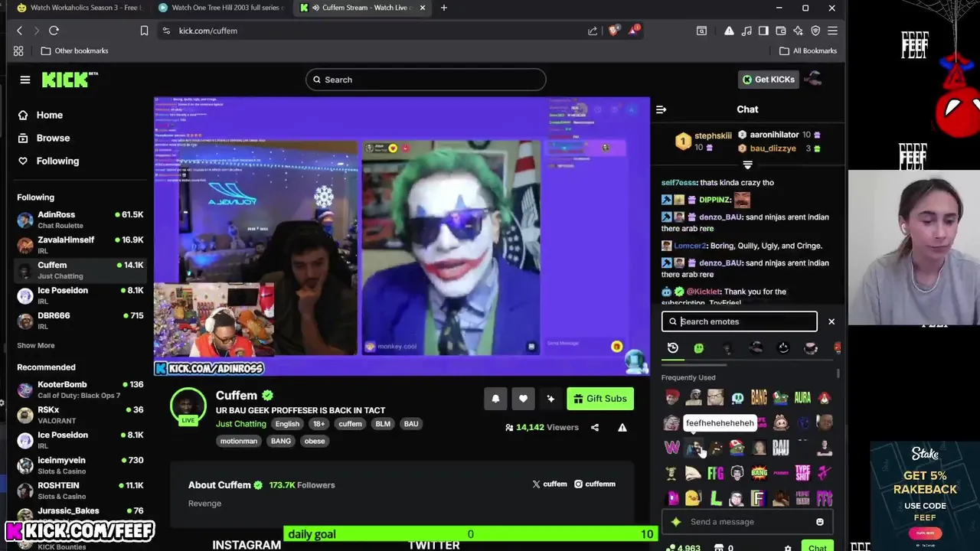Open Brave Leo AI sparkle icon
The width and height of the screenshot is (980, 551).
click(799, 31)
